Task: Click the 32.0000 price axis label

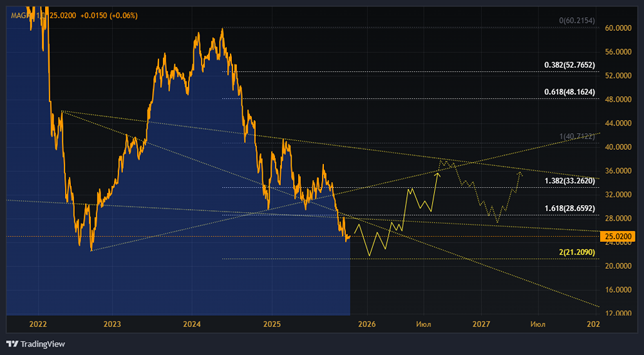Action: 618,194
